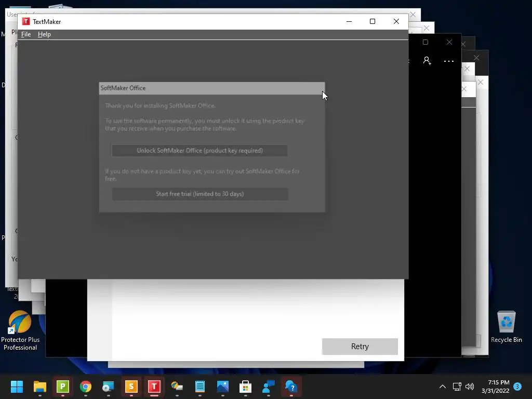Maximize the TextMaker window
Viewport: 532px width, 399px height.
[x=372, y=21]
